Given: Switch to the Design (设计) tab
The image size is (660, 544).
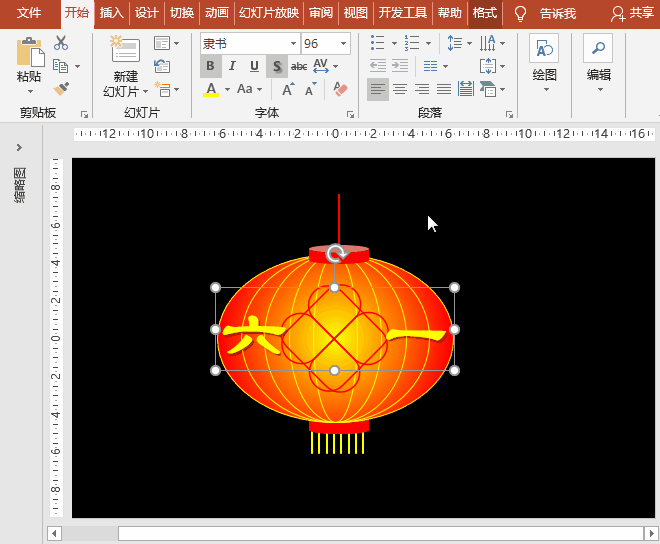Looking at the screenshot, I should (x=146, y=13).
